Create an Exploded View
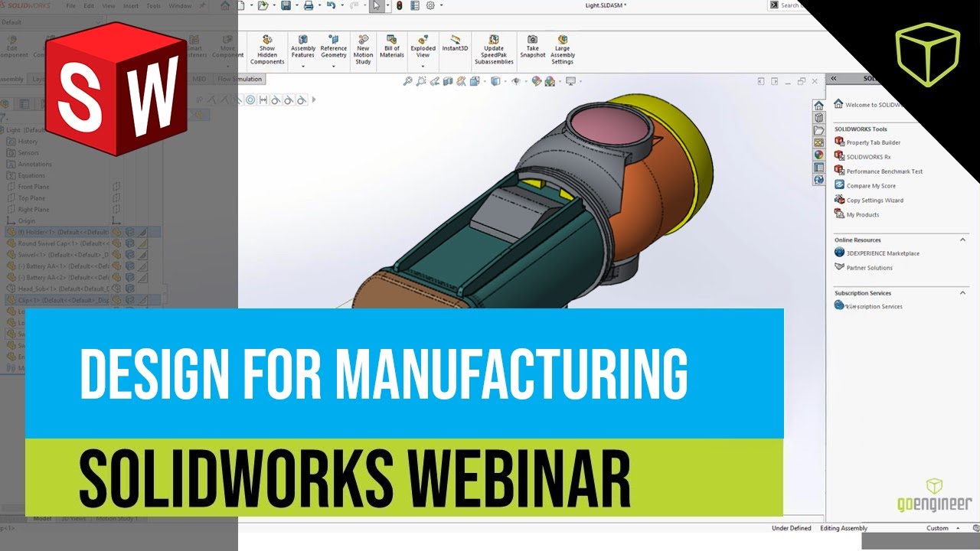The height and width of the screenshot is (551, 980). (423, 47)
